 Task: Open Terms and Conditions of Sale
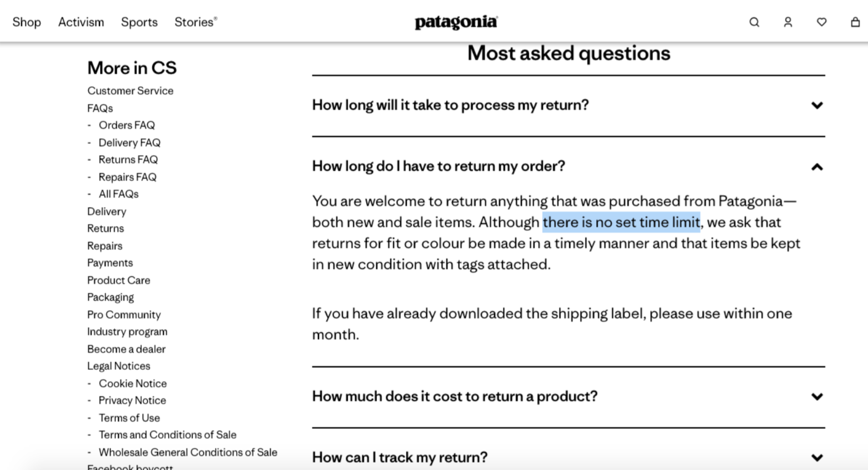pos(168,434)
